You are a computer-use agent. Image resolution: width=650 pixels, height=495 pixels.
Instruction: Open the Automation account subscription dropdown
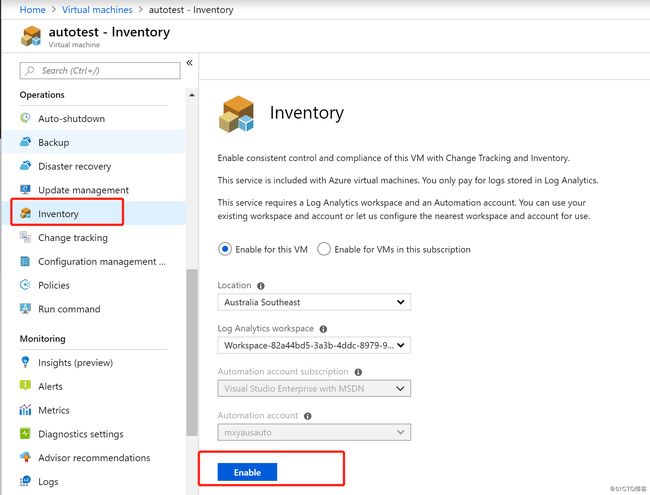pos(314,388)
